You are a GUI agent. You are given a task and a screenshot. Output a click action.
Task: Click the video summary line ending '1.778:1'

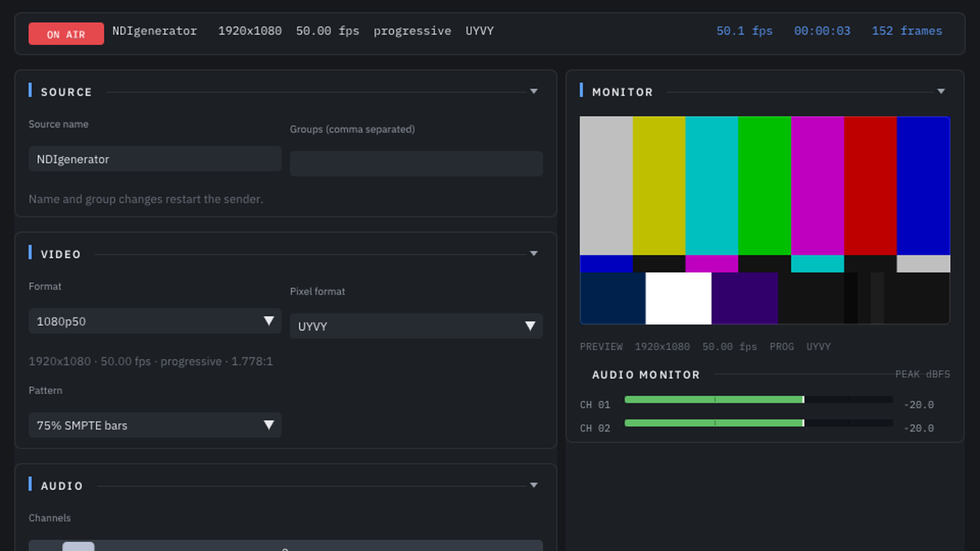click(151, 361)
